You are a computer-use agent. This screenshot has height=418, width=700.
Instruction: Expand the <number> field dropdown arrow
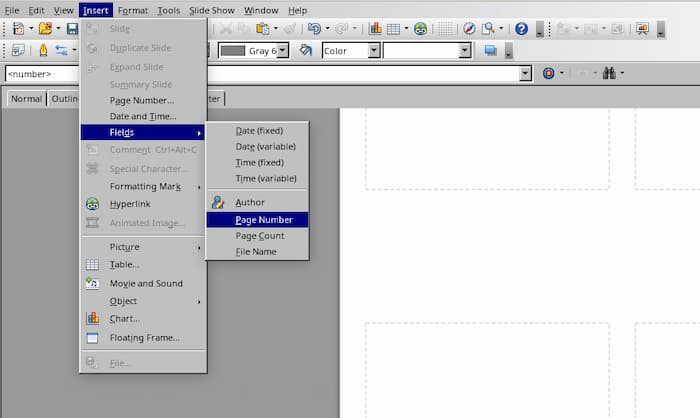(525, 74)
